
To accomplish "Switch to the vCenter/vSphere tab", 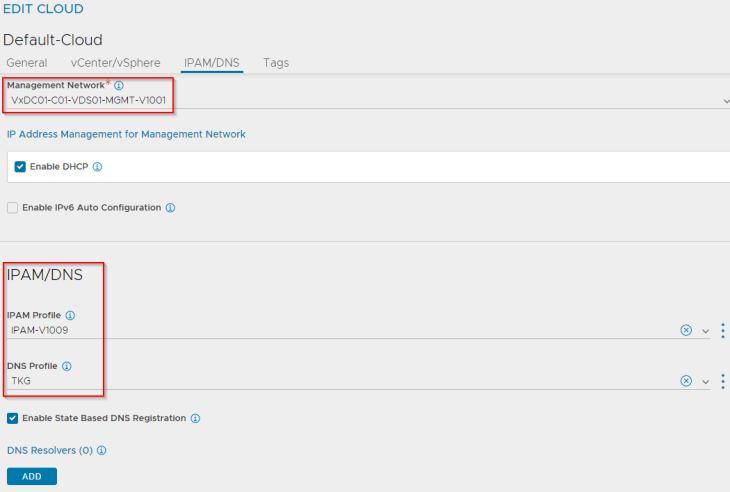I will click(x=115, y=63).
